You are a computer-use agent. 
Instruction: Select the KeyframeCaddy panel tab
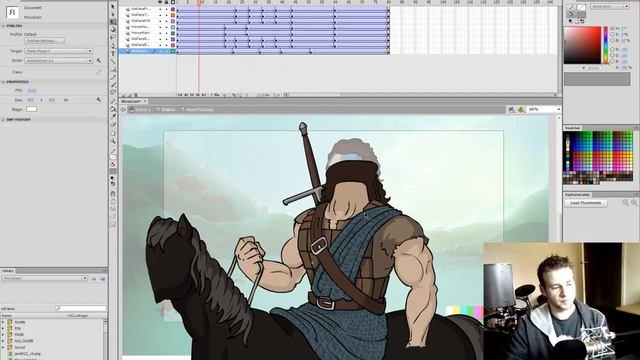tap(577, 195)
